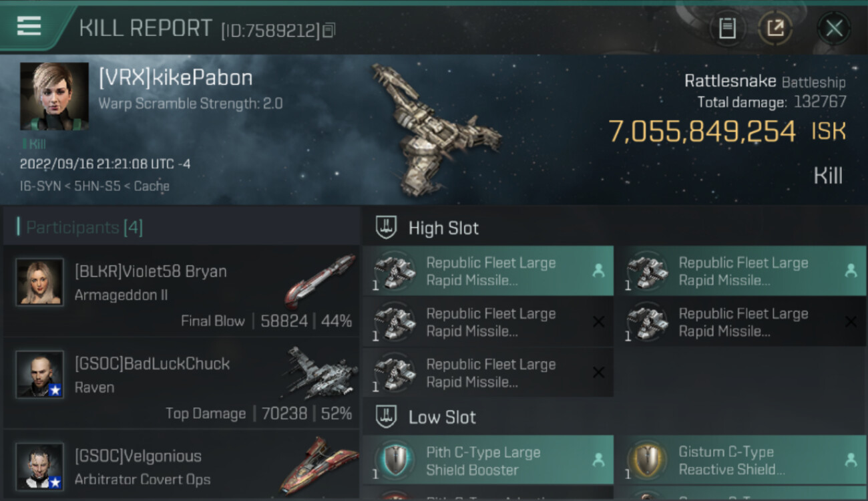
Task: Click kikePabon's character portrait
Action: pyautogui.click(x=54, y=96)
